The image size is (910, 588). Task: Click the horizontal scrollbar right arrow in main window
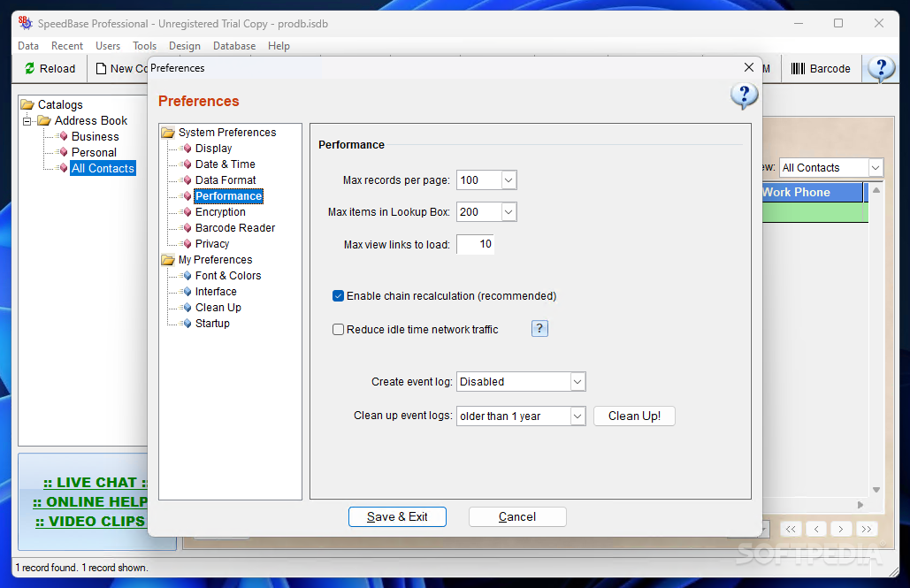point(860,505)
